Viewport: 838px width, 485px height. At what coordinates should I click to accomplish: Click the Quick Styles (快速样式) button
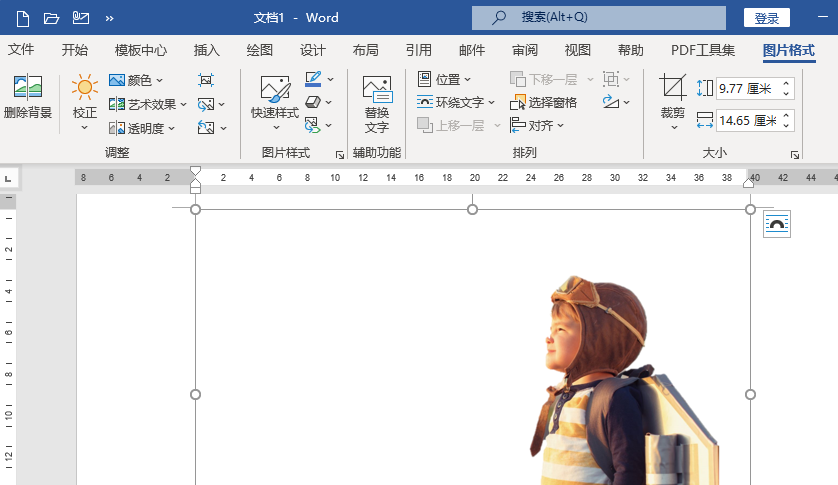point(274,103)
